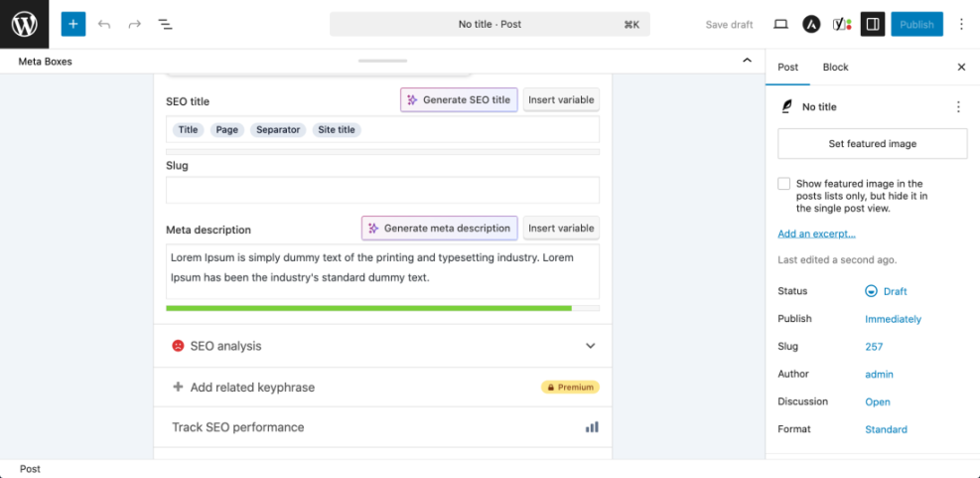Select the Page variable tag
The image size is (980, 478).
(x=226, y=129)
